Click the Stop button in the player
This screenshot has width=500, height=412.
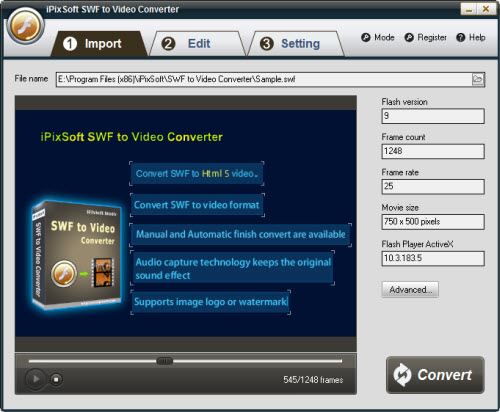56,379
